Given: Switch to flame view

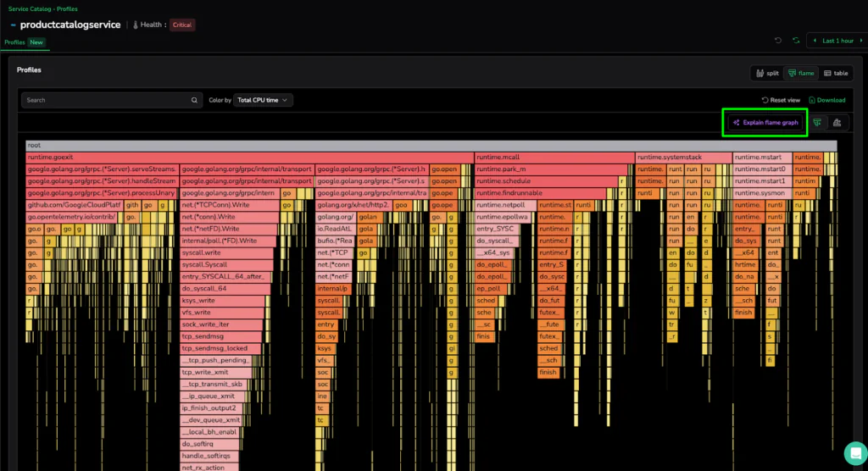Looking at the screenshot, I should click(801, 74).
